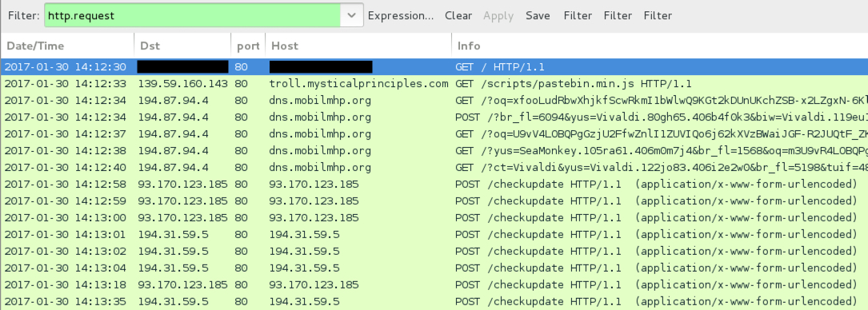Click the Apply filter button

tap(498, 15)
